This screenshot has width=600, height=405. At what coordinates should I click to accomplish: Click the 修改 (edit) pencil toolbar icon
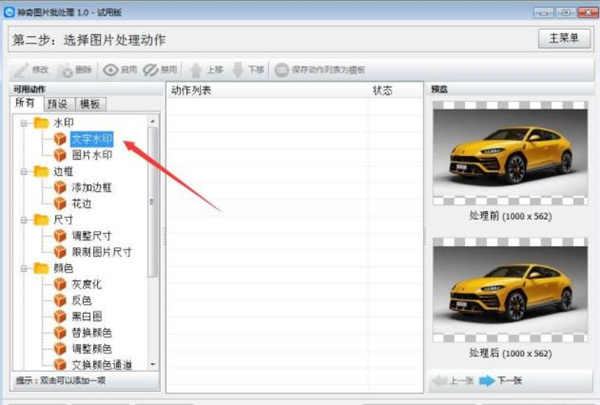[22, 70]
